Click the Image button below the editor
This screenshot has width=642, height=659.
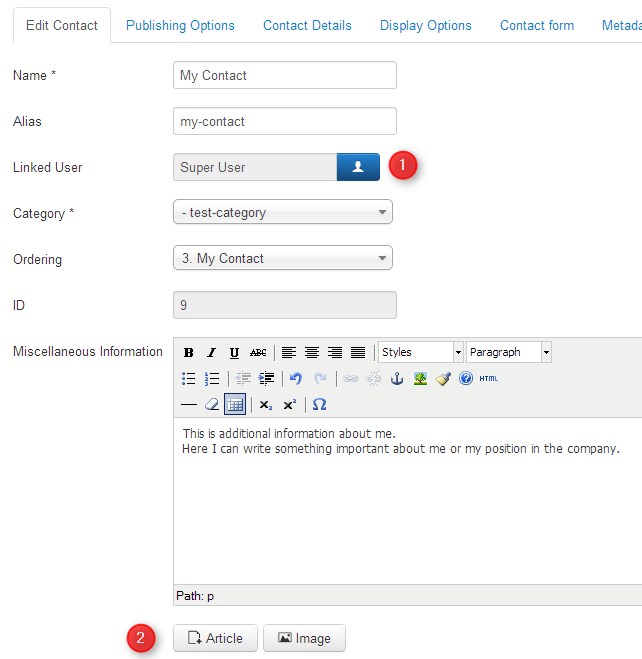point(304,638)
